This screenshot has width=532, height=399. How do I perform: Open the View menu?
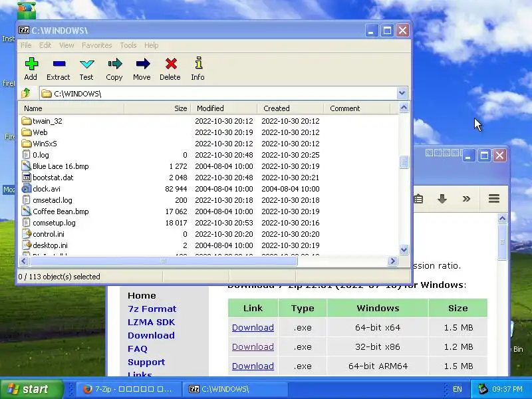66,45
